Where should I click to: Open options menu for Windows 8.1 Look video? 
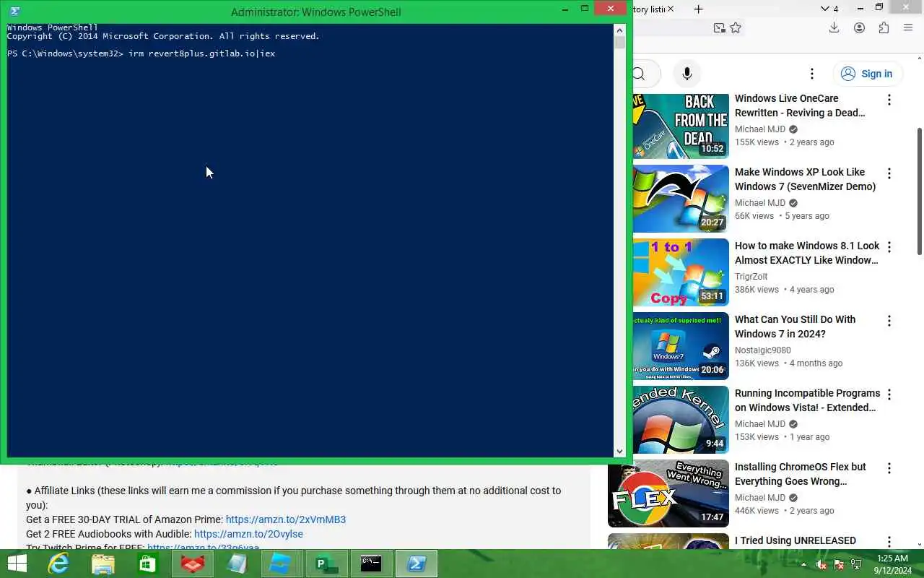pyautogui.click(x=889, y=247)
